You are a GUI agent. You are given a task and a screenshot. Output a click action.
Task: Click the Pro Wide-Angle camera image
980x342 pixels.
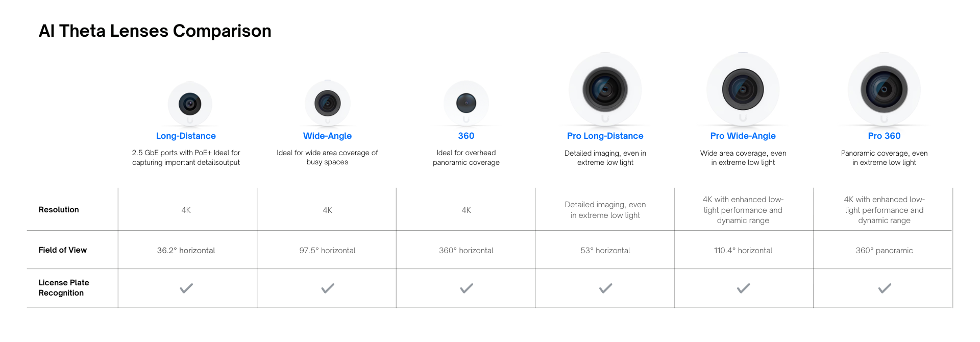click(743, 89)
